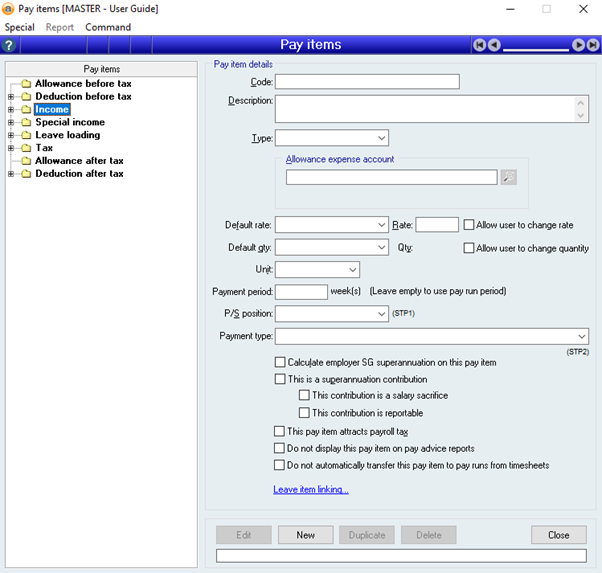Viewport: 602px width, 573px height.
Task: Go to next record arrow
Action: pyautogui.click(x=578, y=45)
